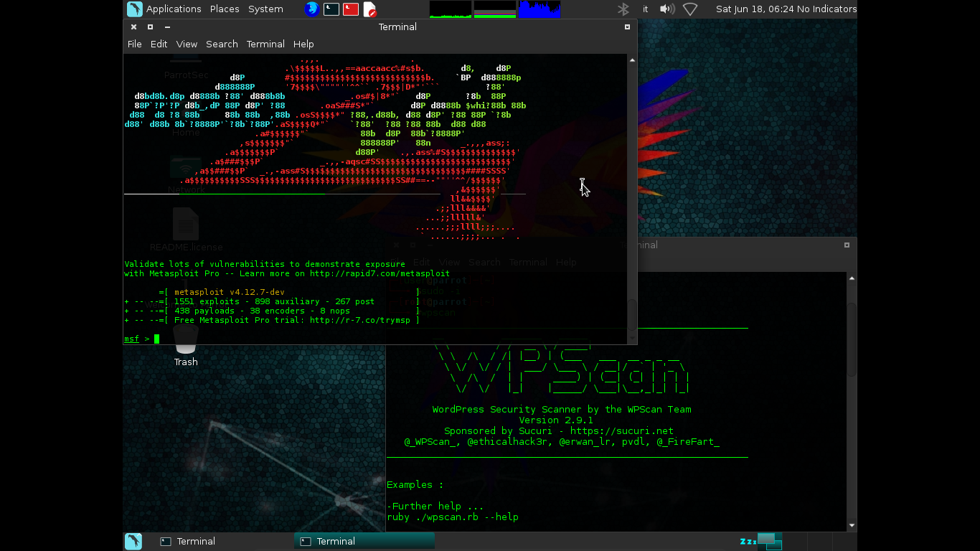Image resolution: width=980 pixels, height=551 pixels.
Task: Click the scroll-down arrow on WPScan window
Action: (x=852, y=524)
